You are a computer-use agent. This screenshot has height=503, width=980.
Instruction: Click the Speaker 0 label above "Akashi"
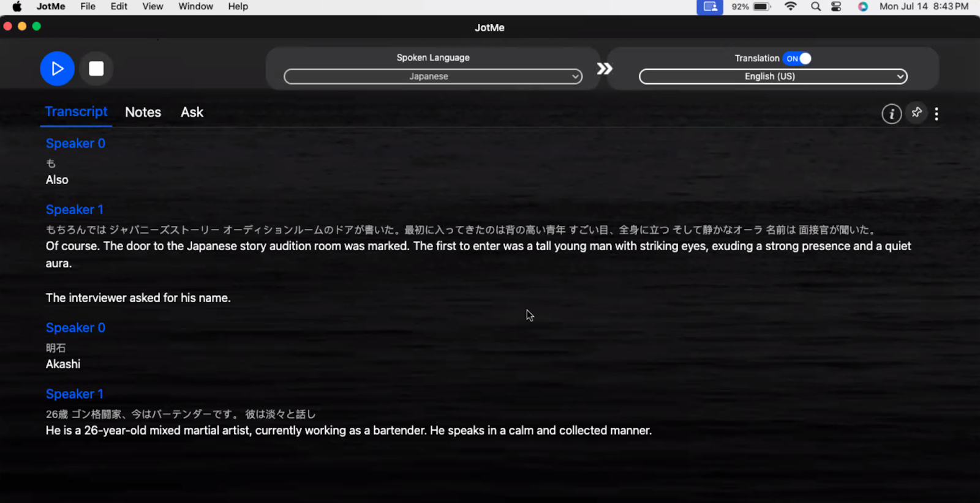[75, 327]
